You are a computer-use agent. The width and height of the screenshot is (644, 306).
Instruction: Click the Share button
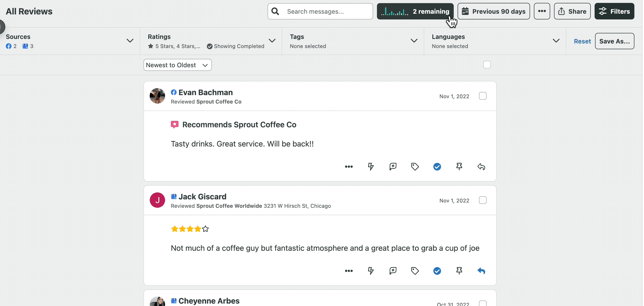point(572,11)
